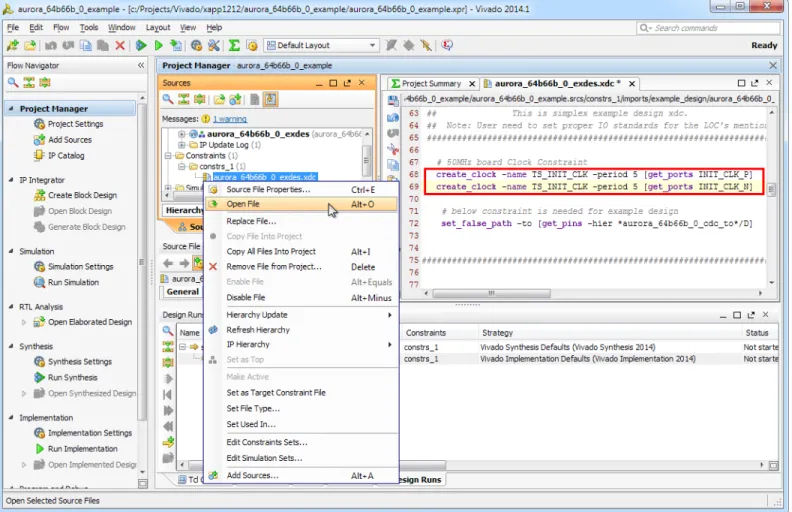792x512 pixels.
Task: Click the copy icon in the main toolbar
Action: tap(86, 45)
